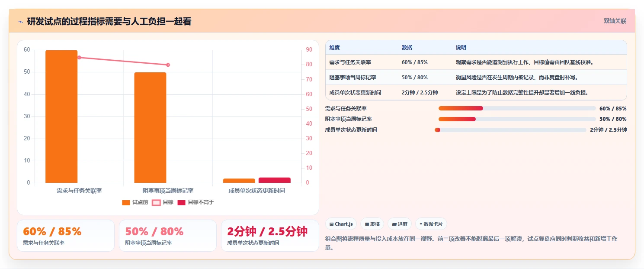
Task: Click the Chart.js tag chip
Action: [x=341, y=224]
